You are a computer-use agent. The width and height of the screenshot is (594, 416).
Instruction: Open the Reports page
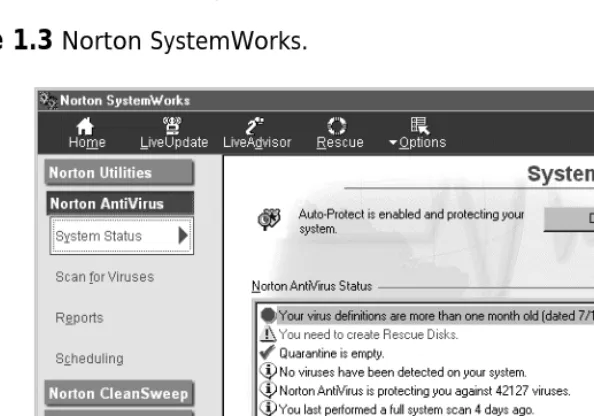[x=79, y=318]
